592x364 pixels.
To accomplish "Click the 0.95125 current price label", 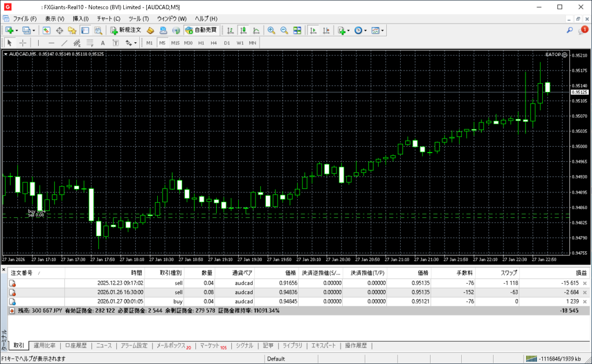I will [x=579, y=92].
